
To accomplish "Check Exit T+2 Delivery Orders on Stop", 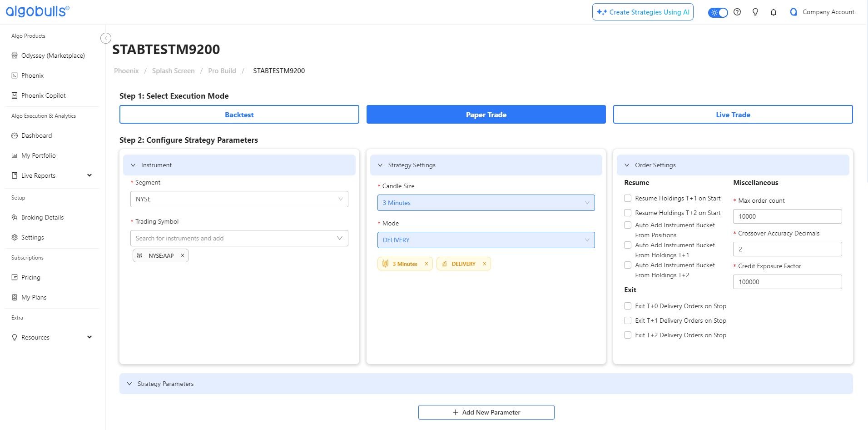I will tap(628, 335).
